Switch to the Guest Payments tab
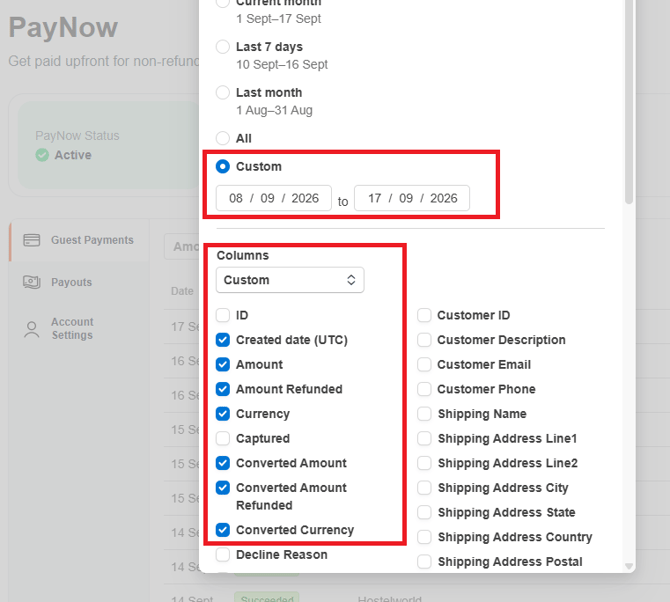The height and width of the screenshot is (602, 670). (79, 240)
